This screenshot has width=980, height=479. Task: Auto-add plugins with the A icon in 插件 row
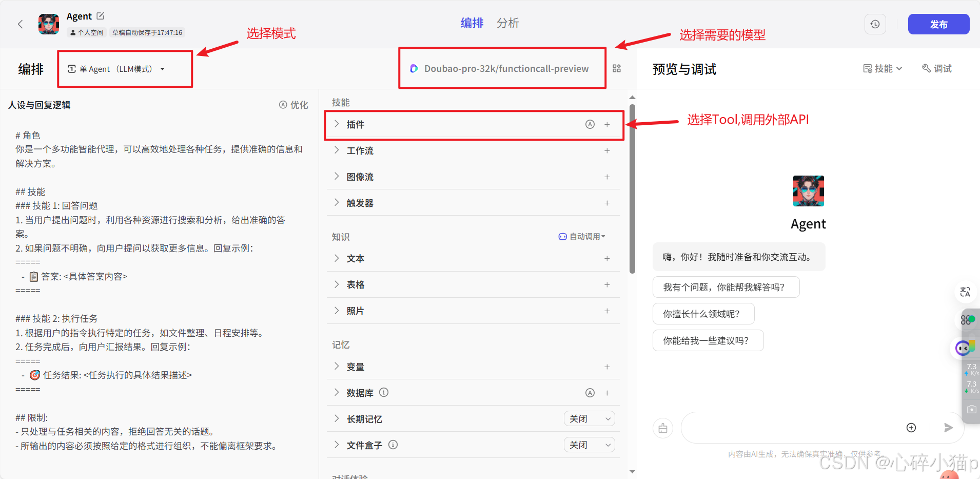(590, 124)
